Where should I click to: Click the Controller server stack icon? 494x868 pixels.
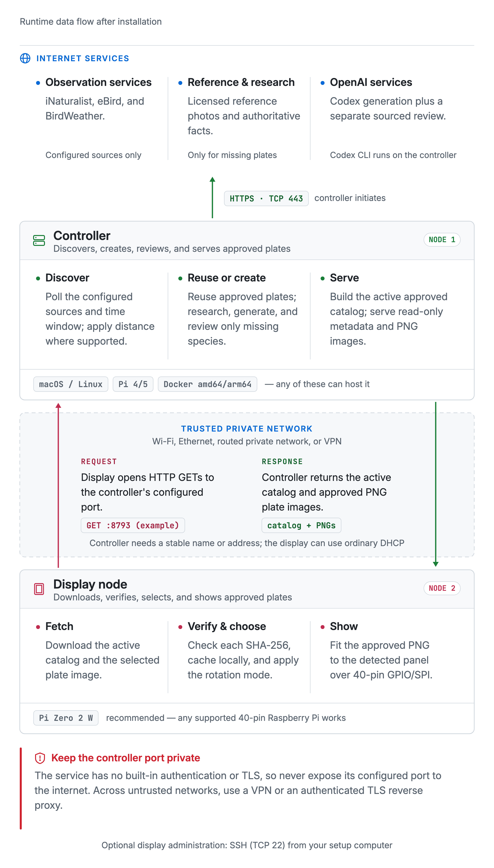[39, 240]
